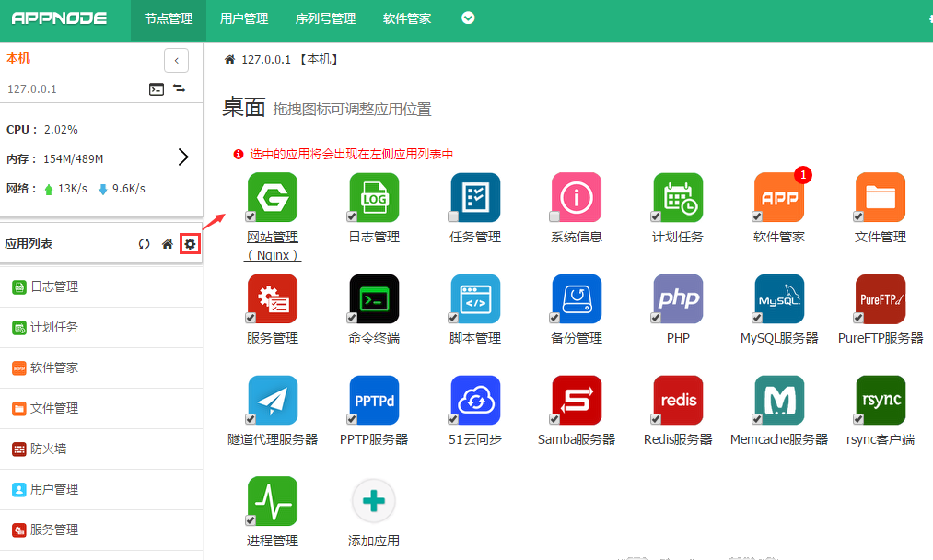Click the memory value 154M/489M
The image size is (933, 560).
point(73,159)
